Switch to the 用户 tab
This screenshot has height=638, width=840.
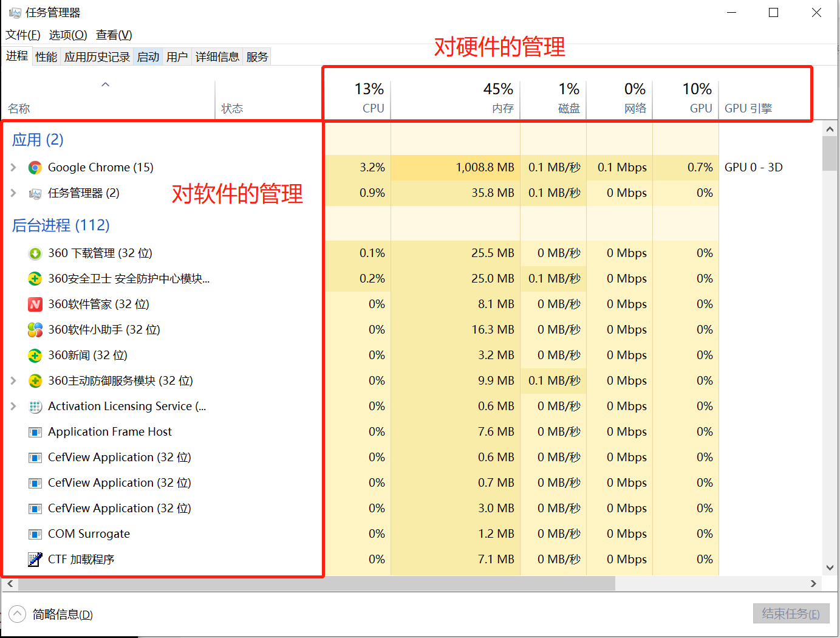pos(177,57)
